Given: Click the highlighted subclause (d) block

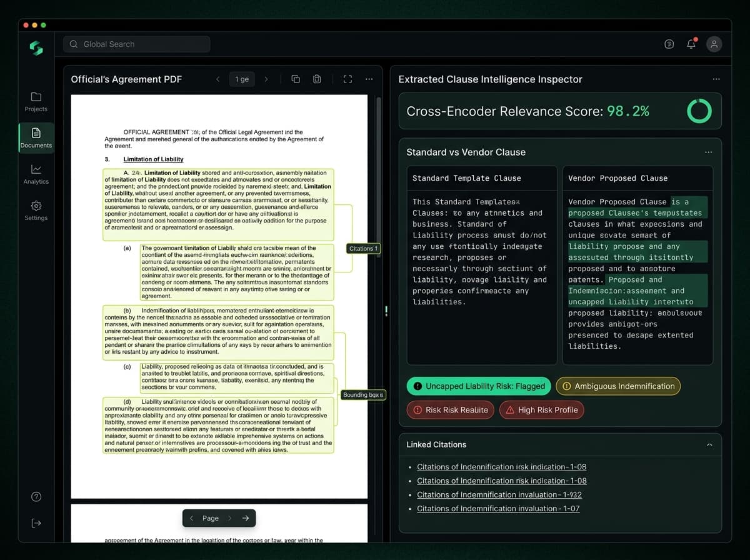Looking at the screenshot, I should [x=218, y=424].
